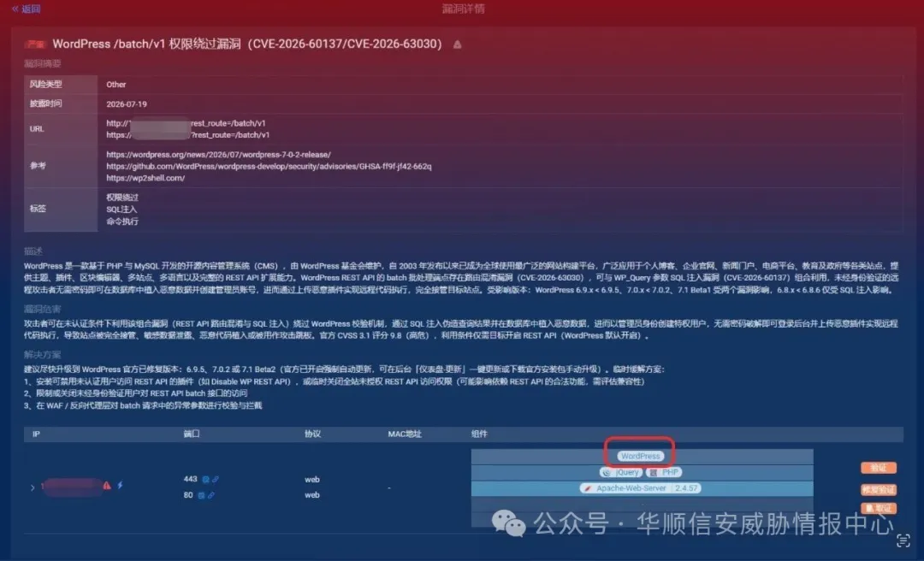Click the 描述 section heading

coord(33,251)
